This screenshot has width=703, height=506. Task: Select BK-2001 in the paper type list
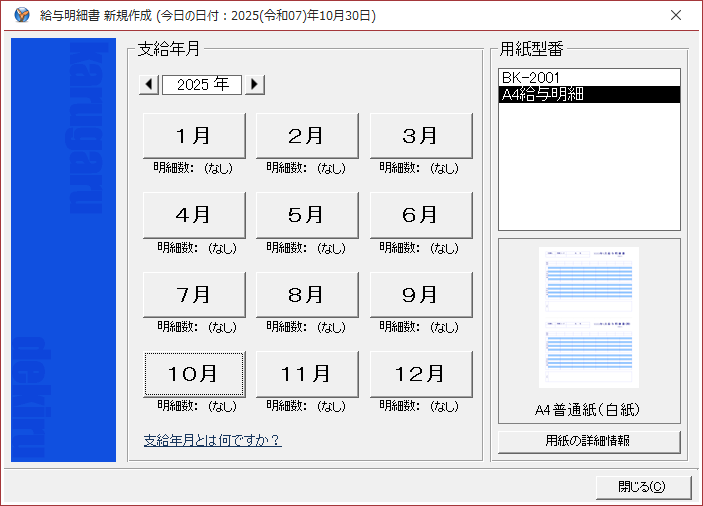(530, 78)
